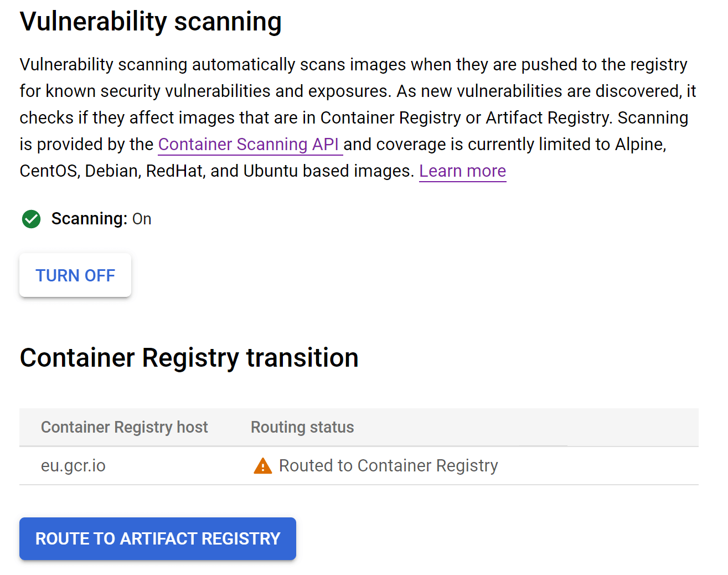Image resolution: width=728 pixels, height=575 pixels.
Task: Click the Routing status column header
Action: coord(302,427)
